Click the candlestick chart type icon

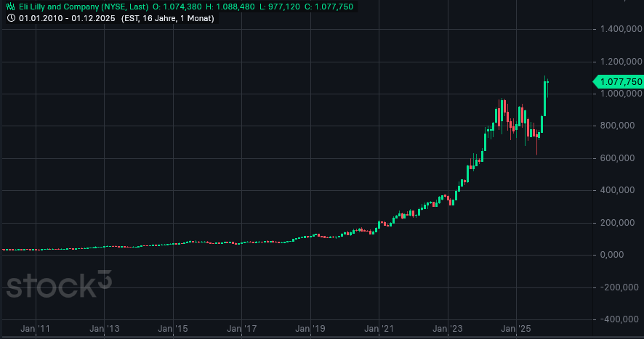11,6
